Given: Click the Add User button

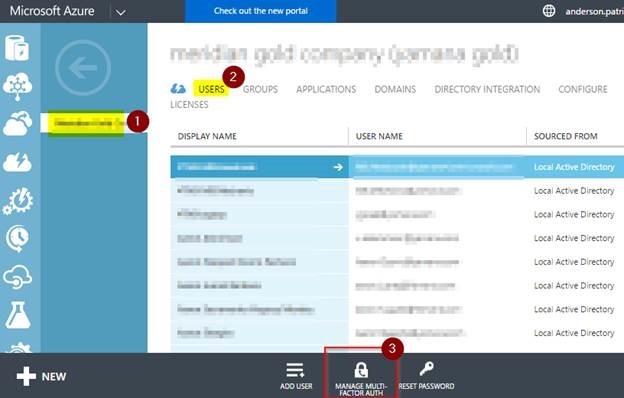Looking at the screenshot, I should point(296,376).
